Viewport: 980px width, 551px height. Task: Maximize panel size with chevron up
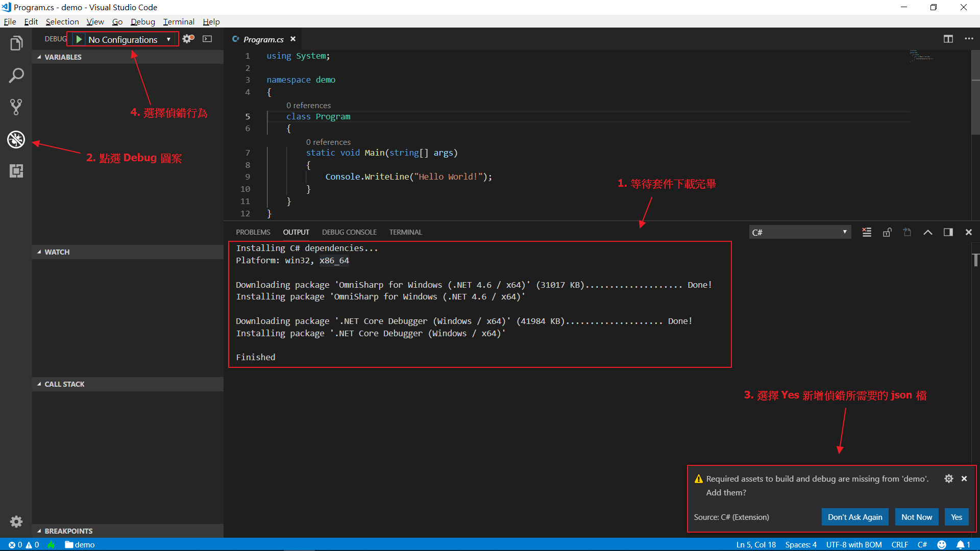click(928, 232)
